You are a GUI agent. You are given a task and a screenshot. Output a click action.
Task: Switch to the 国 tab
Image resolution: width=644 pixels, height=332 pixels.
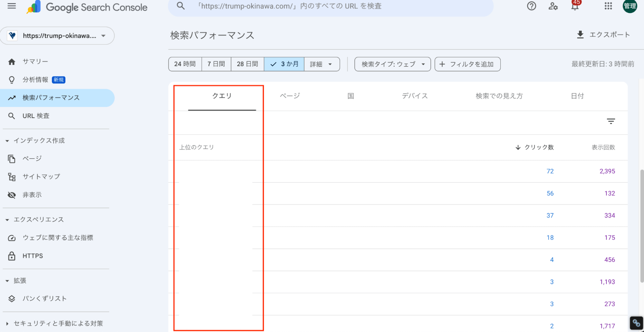click(350, 96)
